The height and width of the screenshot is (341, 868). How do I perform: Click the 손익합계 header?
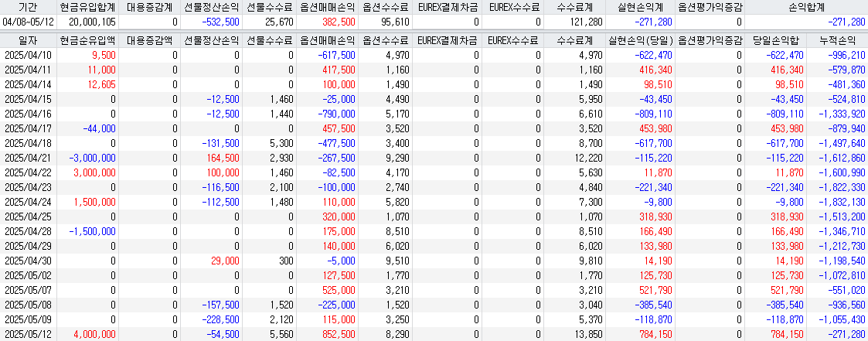(806, 7)
